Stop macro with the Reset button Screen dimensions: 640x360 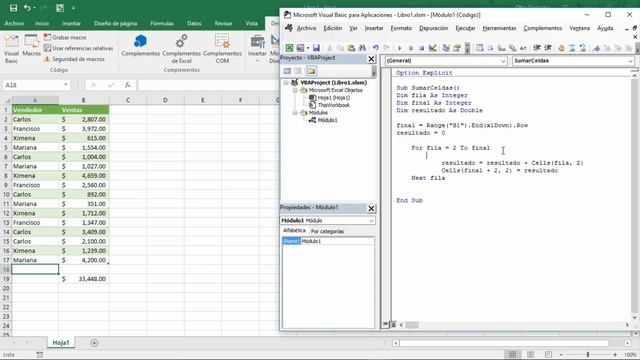coord(422,48)
